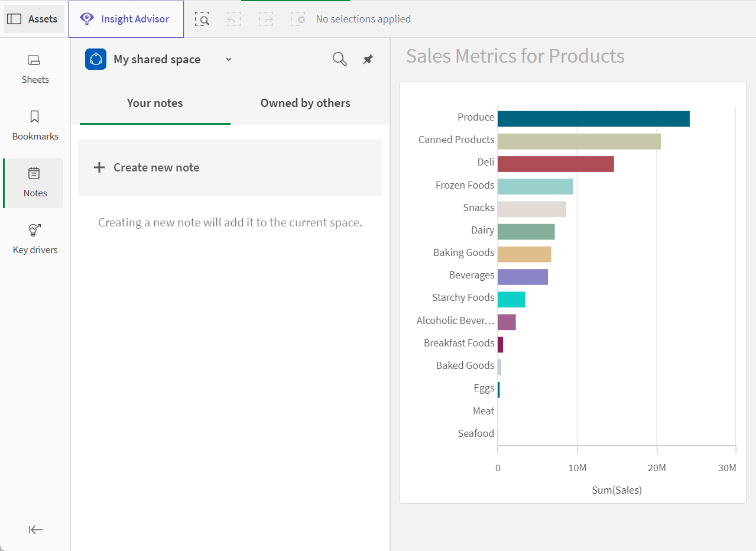Select the Frozen Foods bar
The height and width of the screenshot is (551, 756).
[x=536, y=186]
